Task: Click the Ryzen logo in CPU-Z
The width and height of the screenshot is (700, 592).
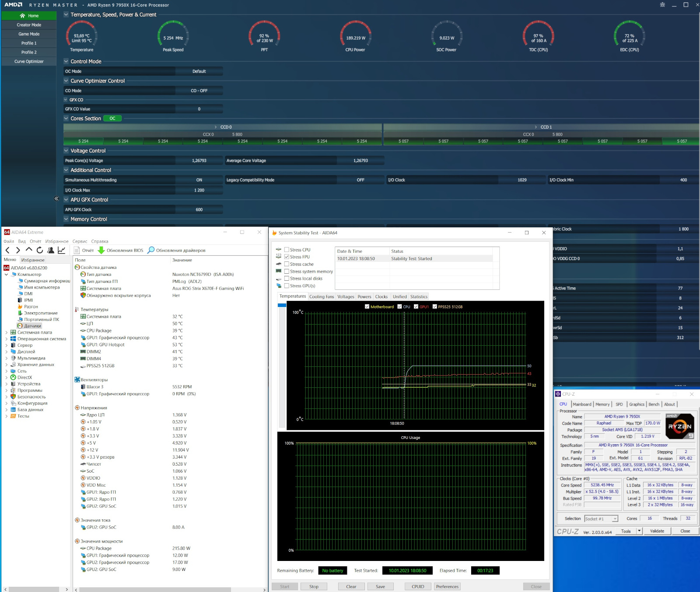Action: 679,426
